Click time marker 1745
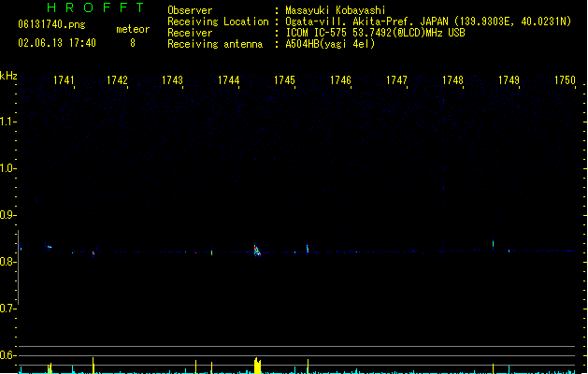This screenshot has height=374, width=588. coord(284,80)
